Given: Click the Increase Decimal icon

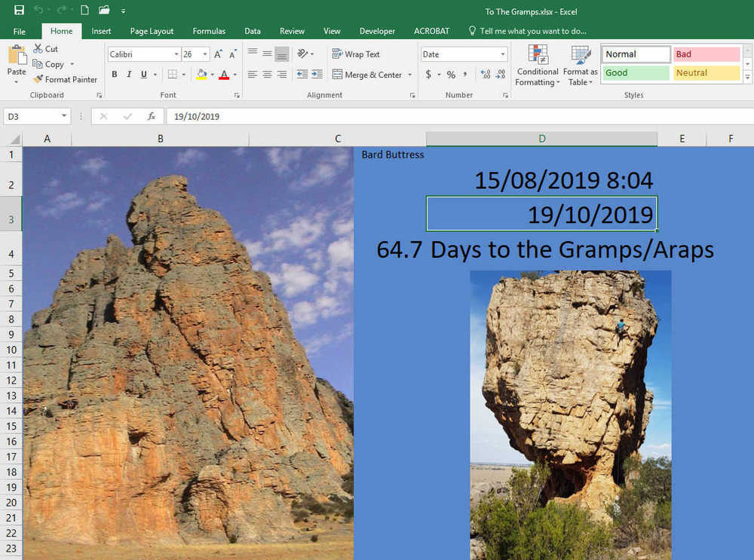Looking at the screenshot, I should click(x=485, y=75).
